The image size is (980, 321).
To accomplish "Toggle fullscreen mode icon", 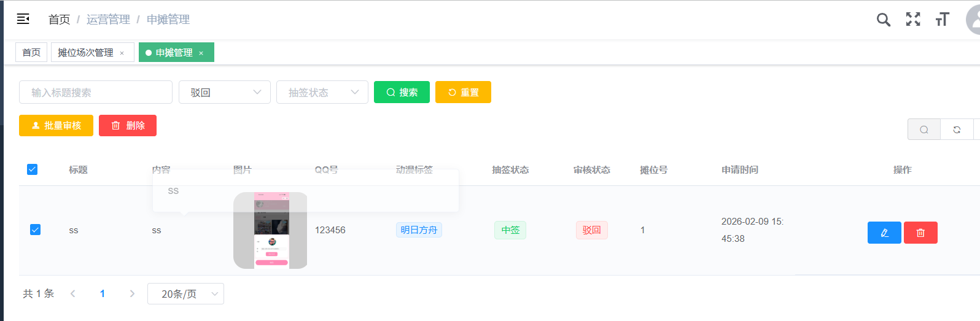I will [913, 20].
